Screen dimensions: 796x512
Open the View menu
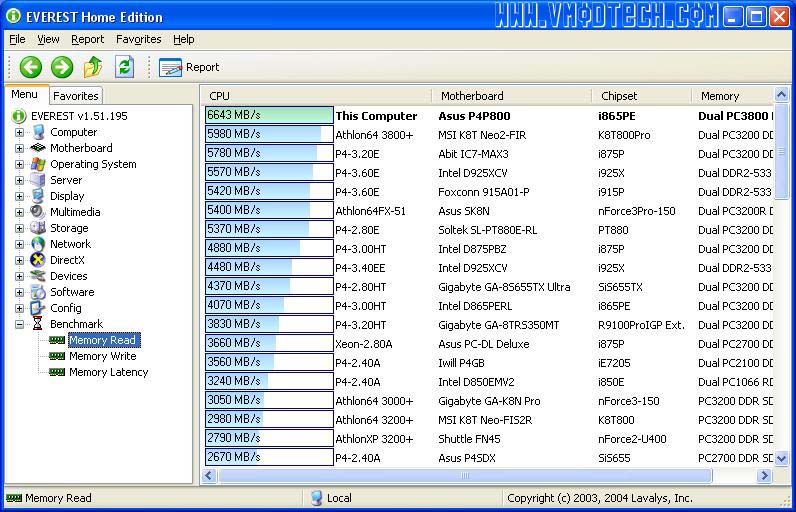(48, 39)
